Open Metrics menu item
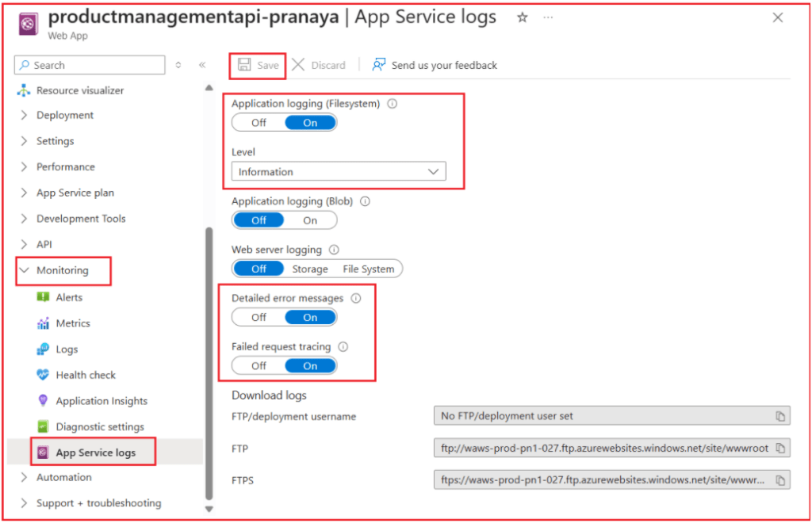This screenshot has height=523, width=812. tap(73, 323)
